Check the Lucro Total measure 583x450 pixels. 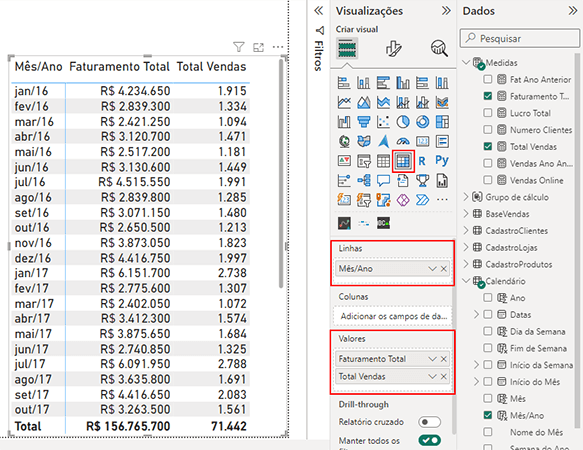[487, 113]
